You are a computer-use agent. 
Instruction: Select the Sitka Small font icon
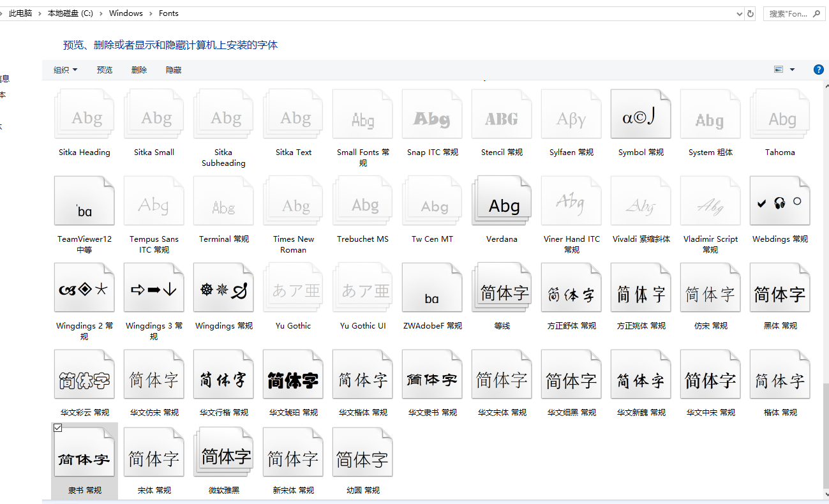[x=154, y=114]
